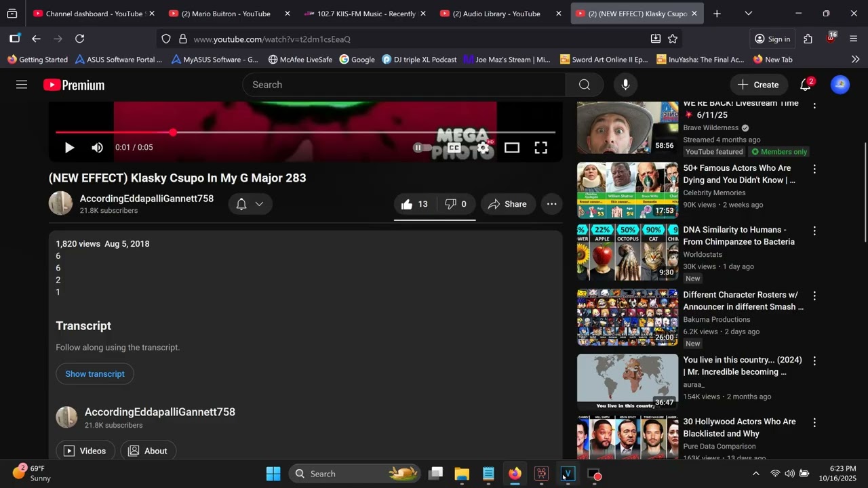Image resolution: width=868 pixels, height=488 pixels.
Task: Open options for You live in this country video
Action: point(814,361)
